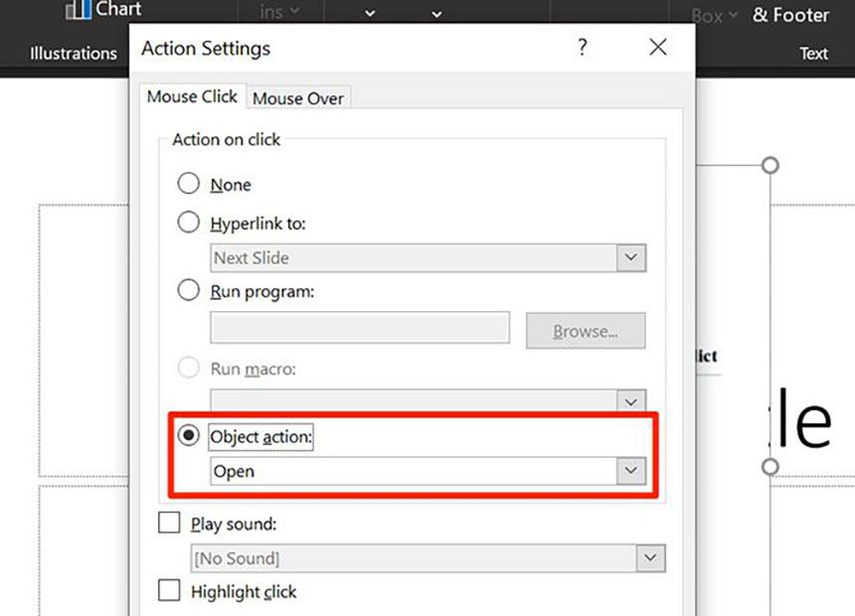Click the question mark help icon
This screenshot has height=616, width=855.
tap(582, 47)
